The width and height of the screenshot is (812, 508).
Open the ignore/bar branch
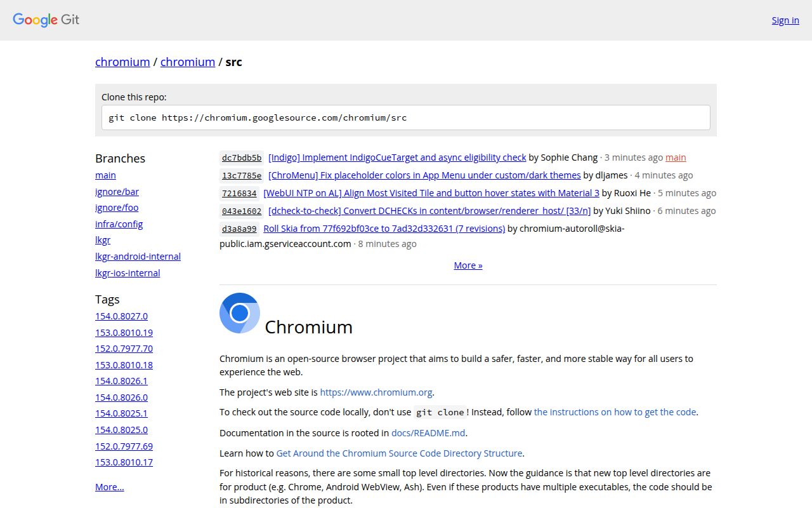pos(117,192)
